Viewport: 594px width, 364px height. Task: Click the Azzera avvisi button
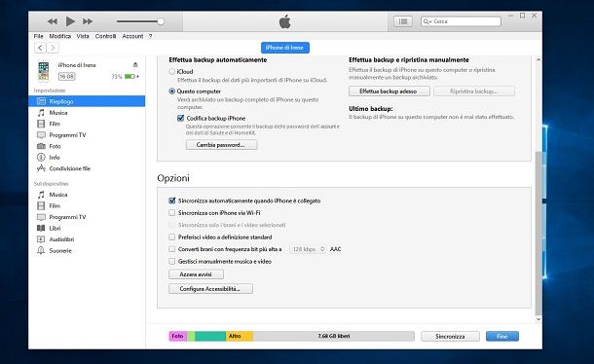(196, 274)
